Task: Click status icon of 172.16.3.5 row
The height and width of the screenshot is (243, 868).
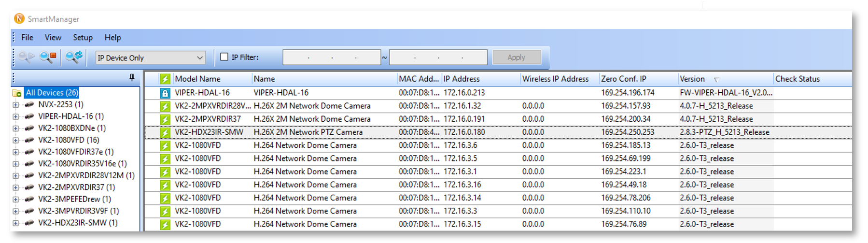Action: pos(165,158)
